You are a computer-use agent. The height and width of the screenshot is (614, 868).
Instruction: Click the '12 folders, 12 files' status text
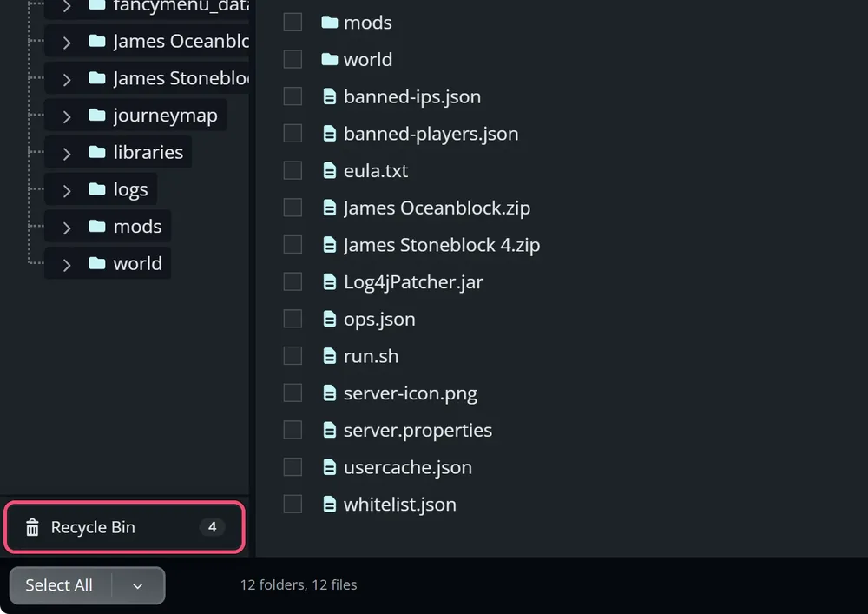pos(299,584)
